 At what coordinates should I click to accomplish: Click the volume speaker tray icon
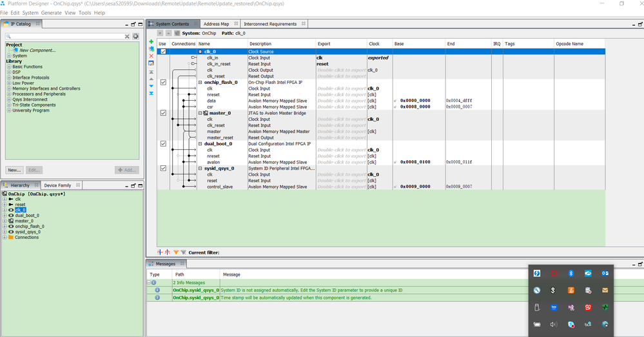(x=554, y=324)
